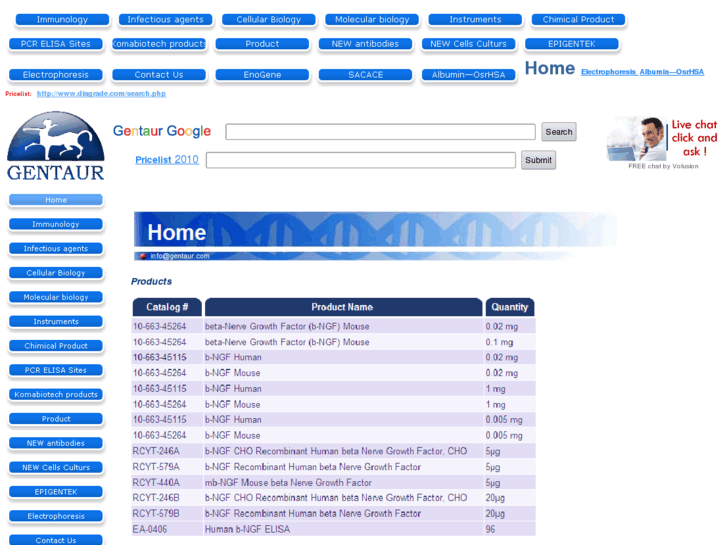
Task: Go to Molecular biology in the left sidebar
Action: pos(56,297)
